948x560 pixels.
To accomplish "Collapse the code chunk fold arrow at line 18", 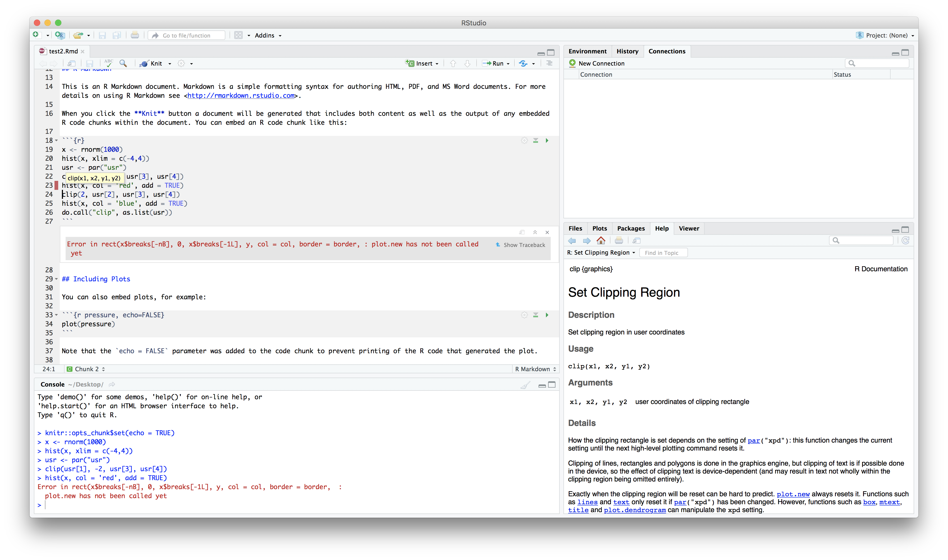I will click(x=57, y=140).
